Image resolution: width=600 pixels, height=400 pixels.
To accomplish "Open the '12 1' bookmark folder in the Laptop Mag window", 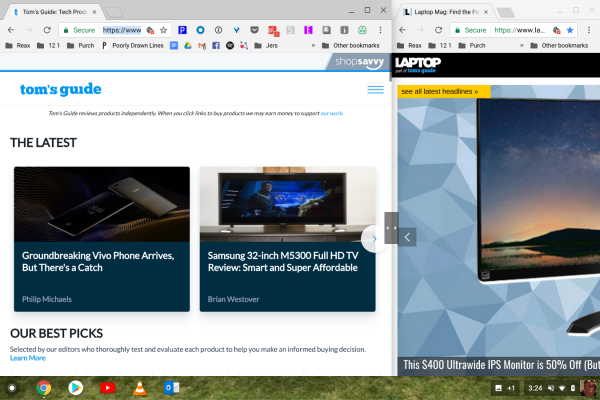I will pos(440,46).
